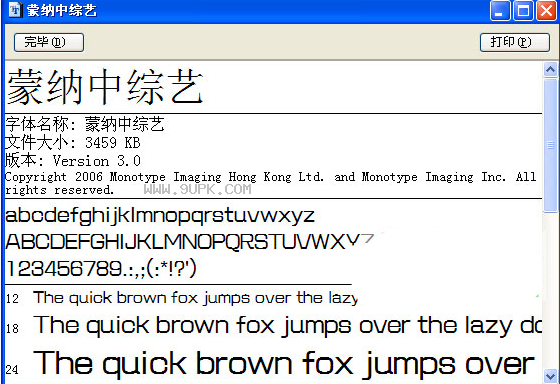Viewport: 560px width, 384px height.
Task: Click the scrollbar up arrow
Action: pyautogui.click(x=550, y=70)
